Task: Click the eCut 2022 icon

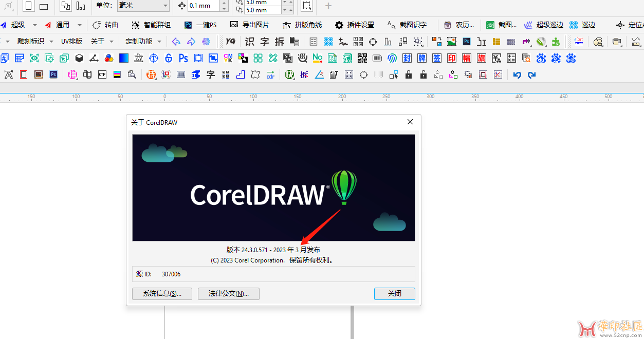Action: coord(579,42)
